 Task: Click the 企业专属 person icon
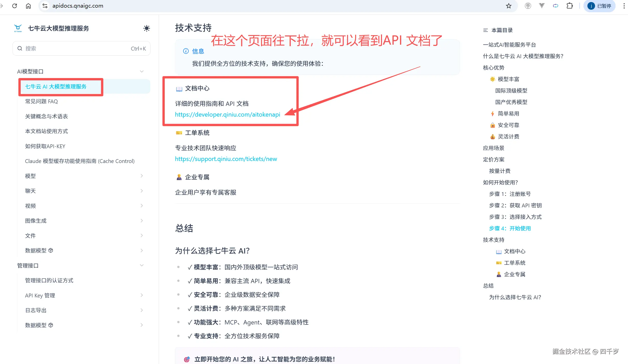[x=179, y=177]
